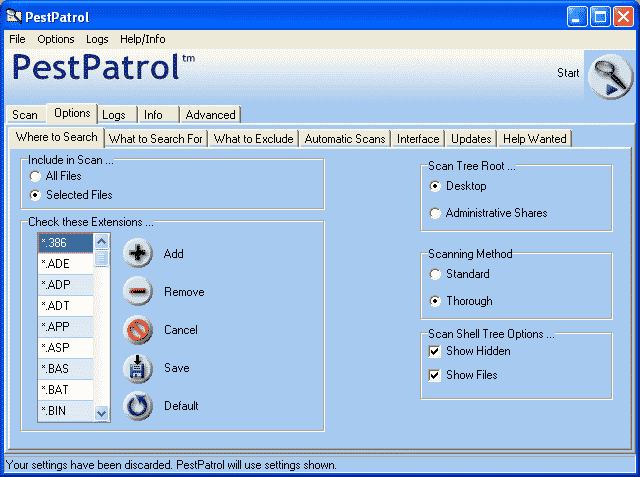640x477 pixels.
Task: Select the *.ADE extension entry
Action: click(65, 264)
